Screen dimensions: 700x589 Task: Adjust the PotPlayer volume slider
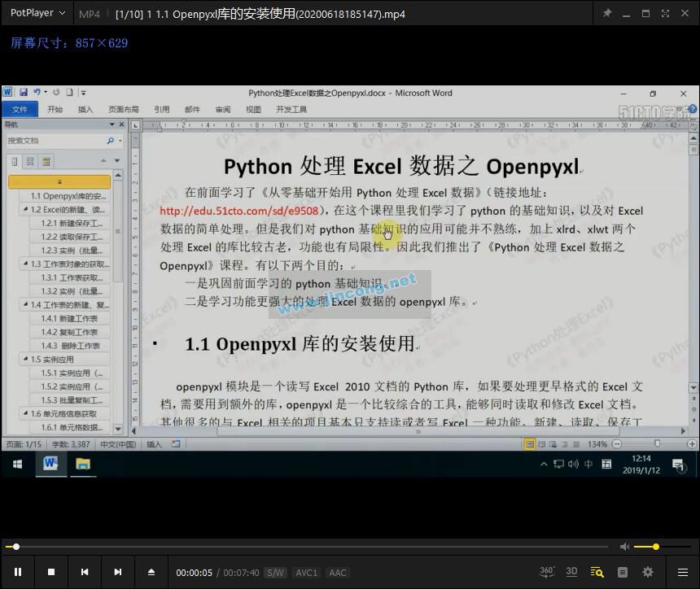pos(663,547)
